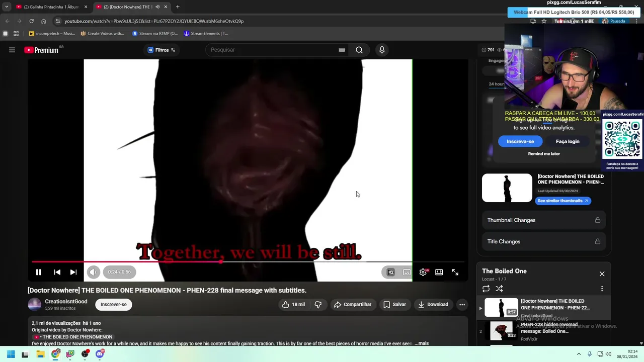
Task: Open the apps grid in bookmarks bar
Action: tap(16, 34)
